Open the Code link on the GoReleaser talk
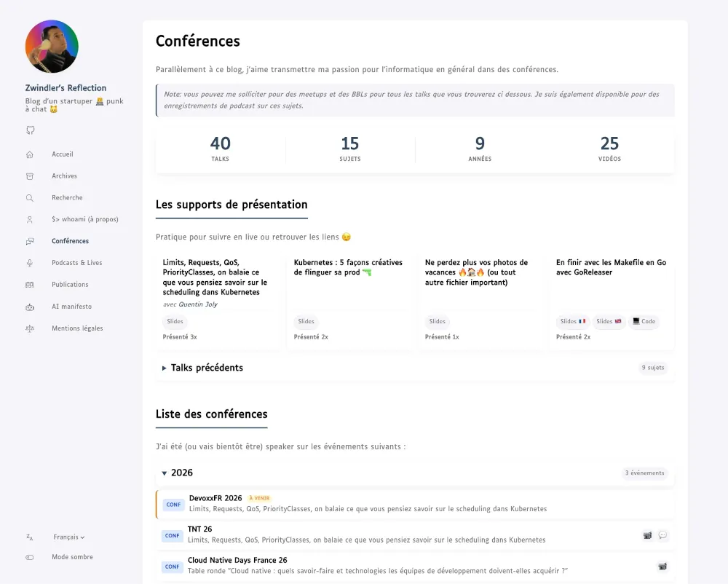Screen dimensions: 728x584 (644, 321)
